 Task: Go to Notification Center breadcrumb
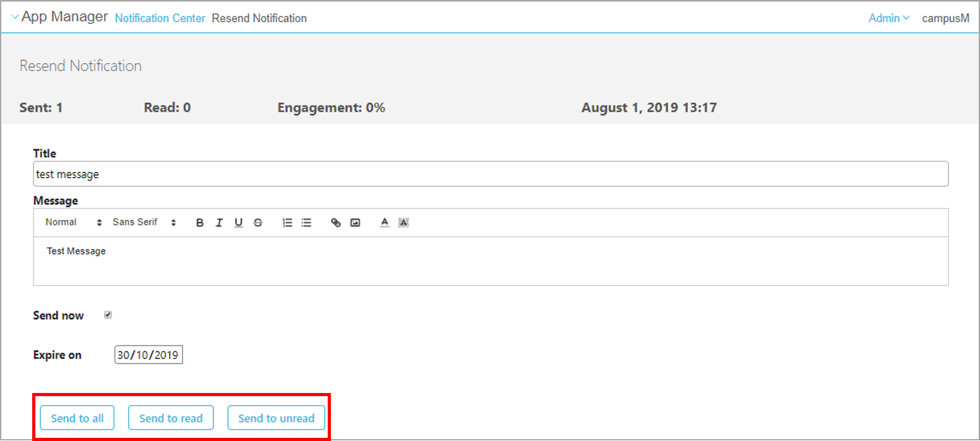tap(160, 18)
